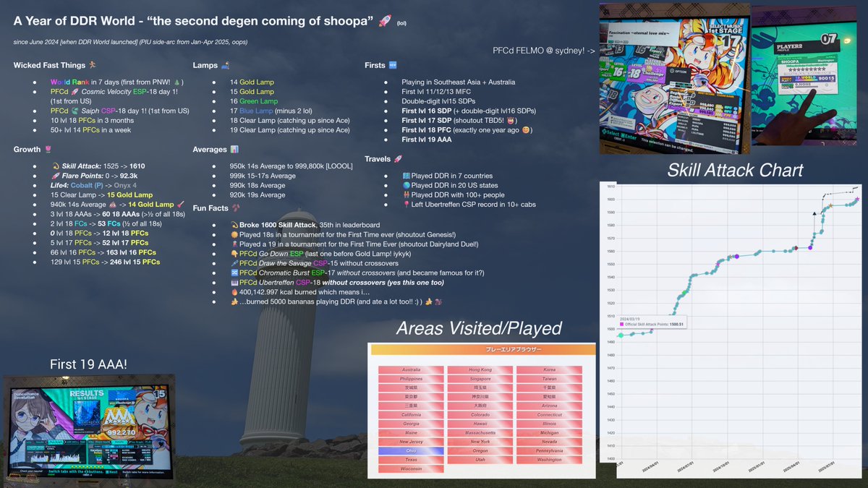Select Washington in the play area list
This screenshot has width=868, height=488.
pyautogui.click(x=550, y=460)
